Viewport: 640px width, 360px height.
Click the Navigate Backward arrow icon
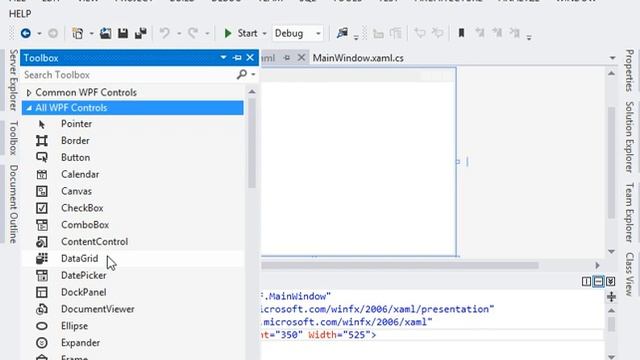tap(26, 33)
